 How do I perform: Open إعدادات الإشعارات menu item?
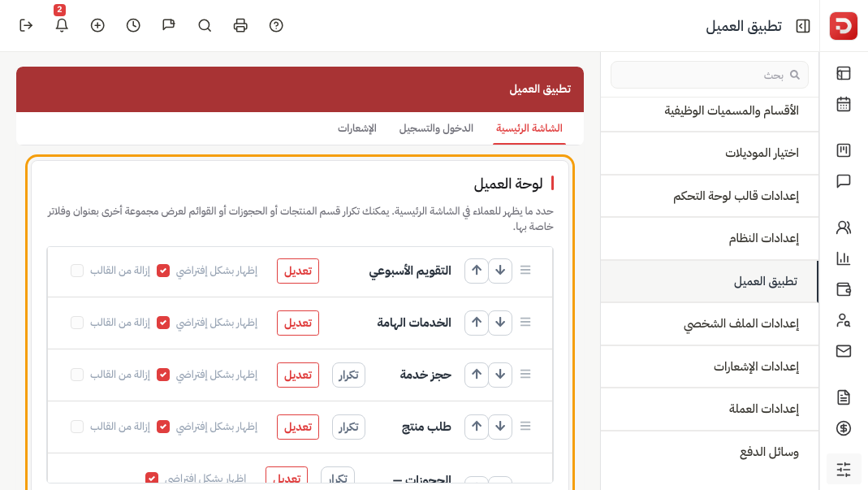point(710,366)
